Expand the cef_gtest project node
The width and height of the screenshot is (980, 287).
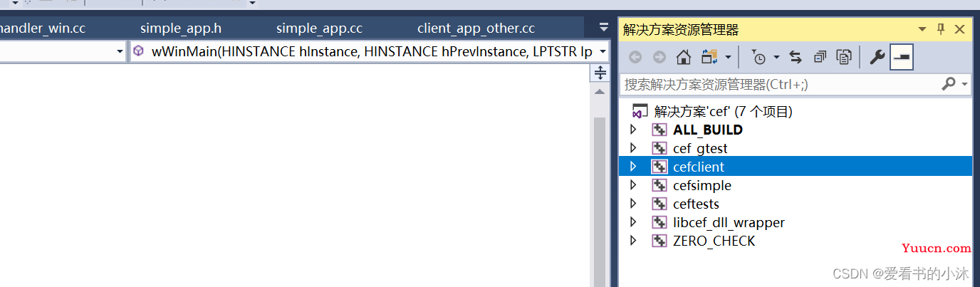pos(632,148)
